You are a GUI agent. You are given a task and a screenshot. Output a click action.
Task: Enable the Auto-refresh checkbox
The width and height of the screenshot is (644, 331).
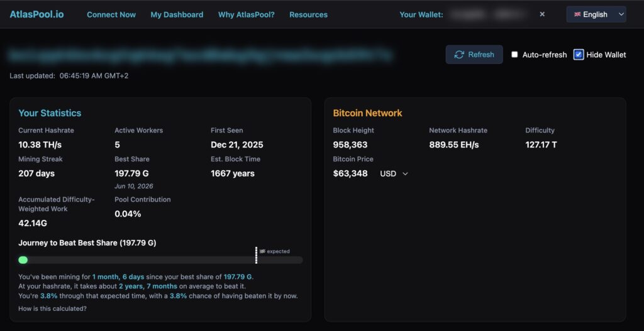514,55
